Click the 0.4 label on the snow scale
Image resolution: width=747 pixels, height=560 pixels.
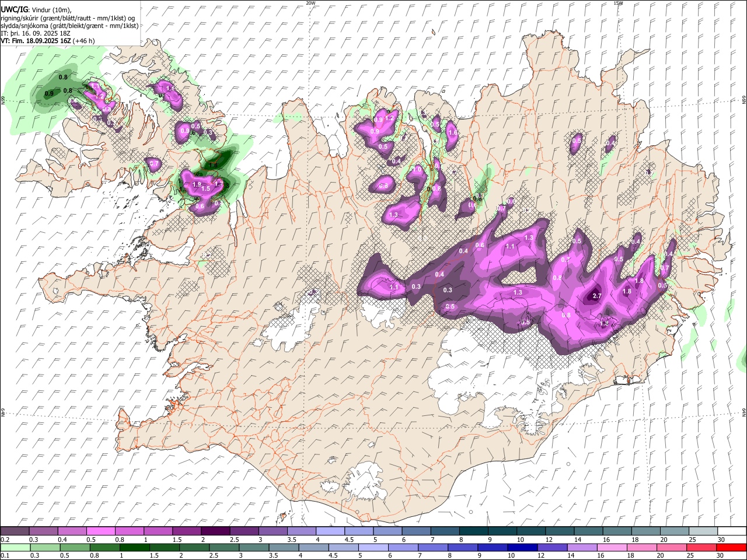[62, 540]
